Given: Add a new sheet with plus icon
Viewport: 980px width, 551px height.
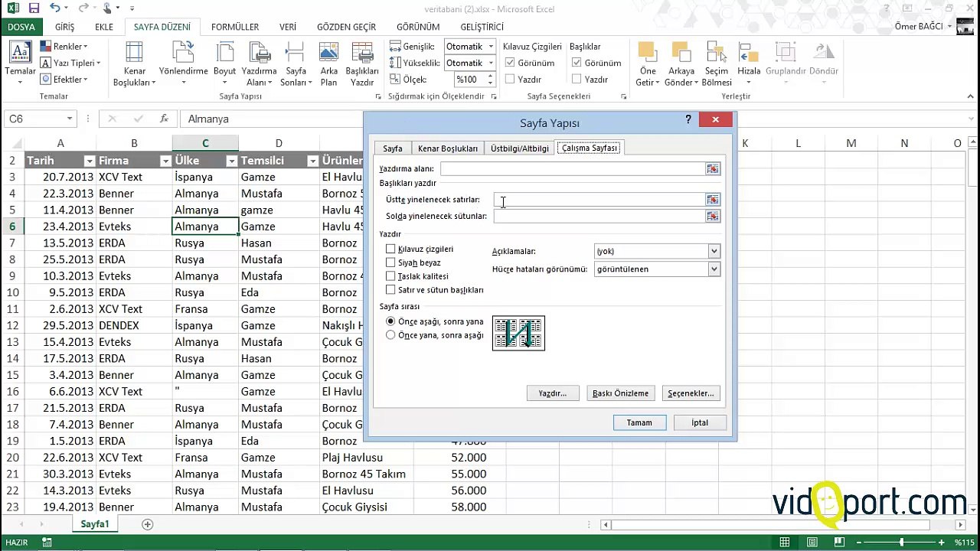Looking at the screenshot, I should (x=148, y=524).
